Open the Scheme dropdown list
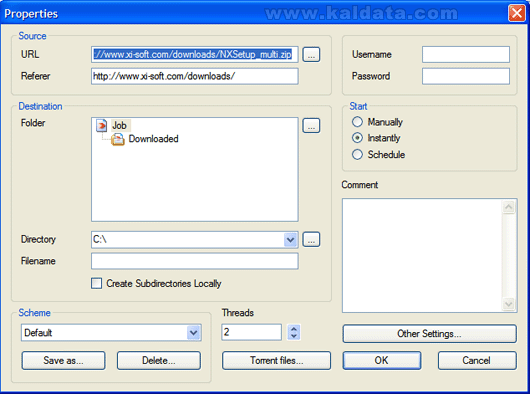 (194, 333)
